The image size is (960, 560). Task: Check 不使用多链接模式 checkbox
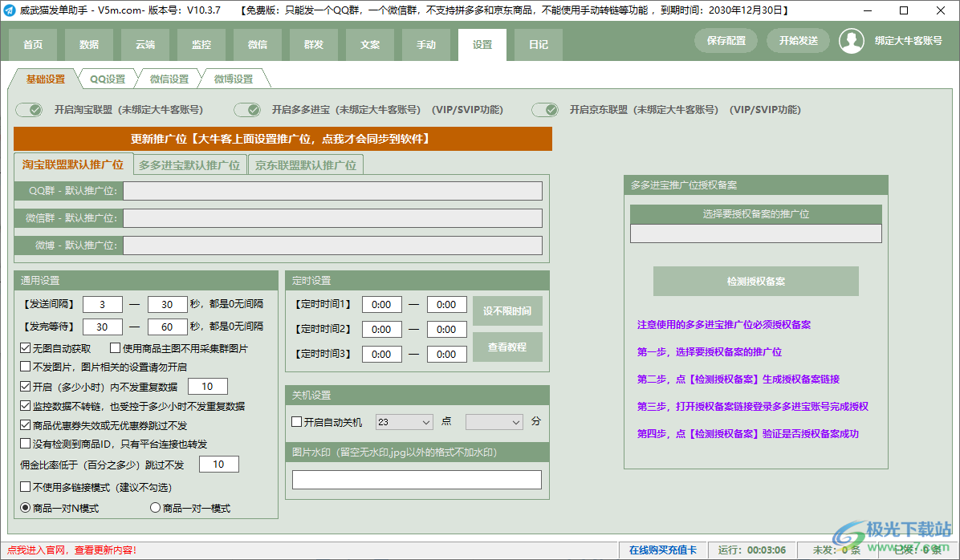25,486
